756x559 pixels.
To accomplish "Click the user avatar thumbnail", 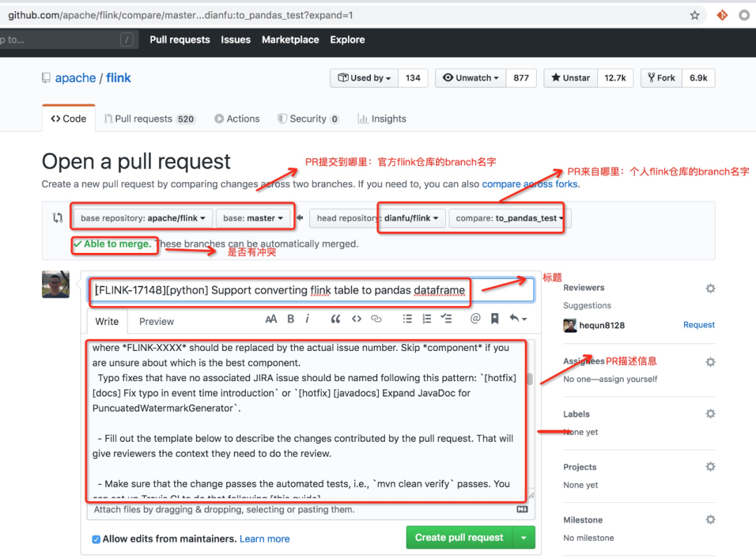I will (55, 284).
